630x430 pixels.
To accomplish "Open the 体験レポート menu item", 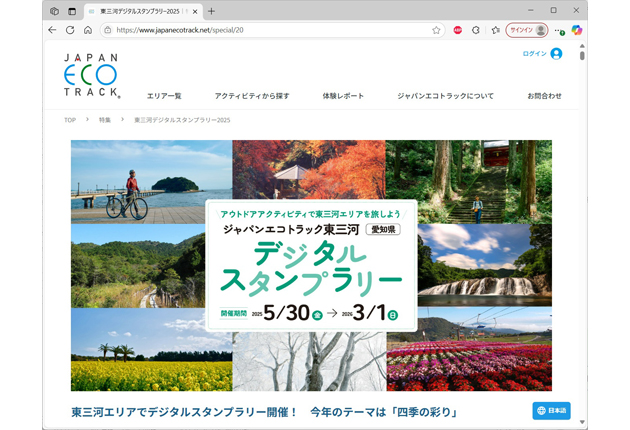I will coord(343,96).
